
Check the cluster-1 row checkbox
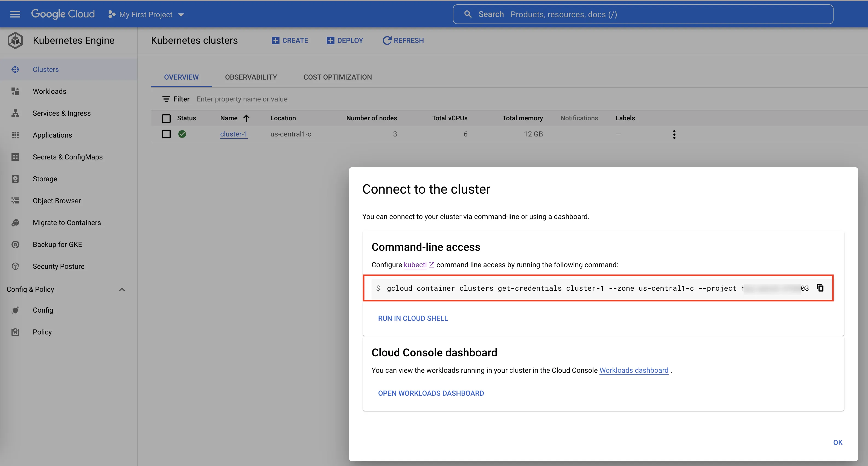(166, 134)
